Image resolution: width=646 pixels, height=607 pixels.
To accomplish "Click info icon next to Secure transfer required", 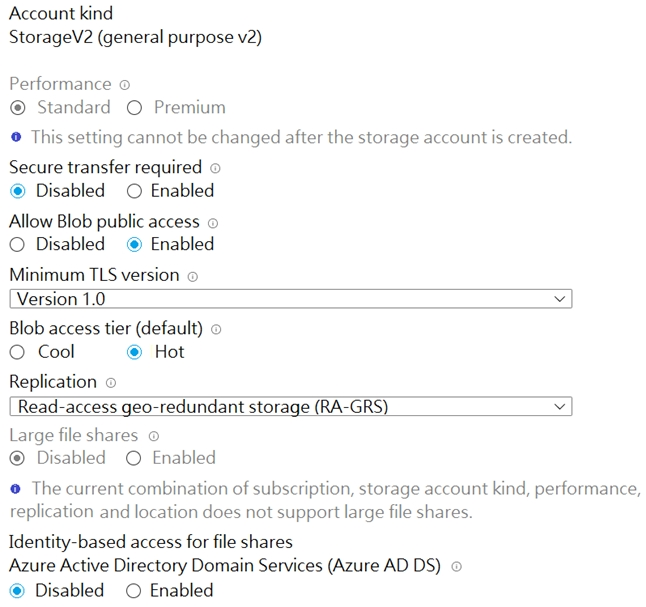I will [x=215, y=169].
